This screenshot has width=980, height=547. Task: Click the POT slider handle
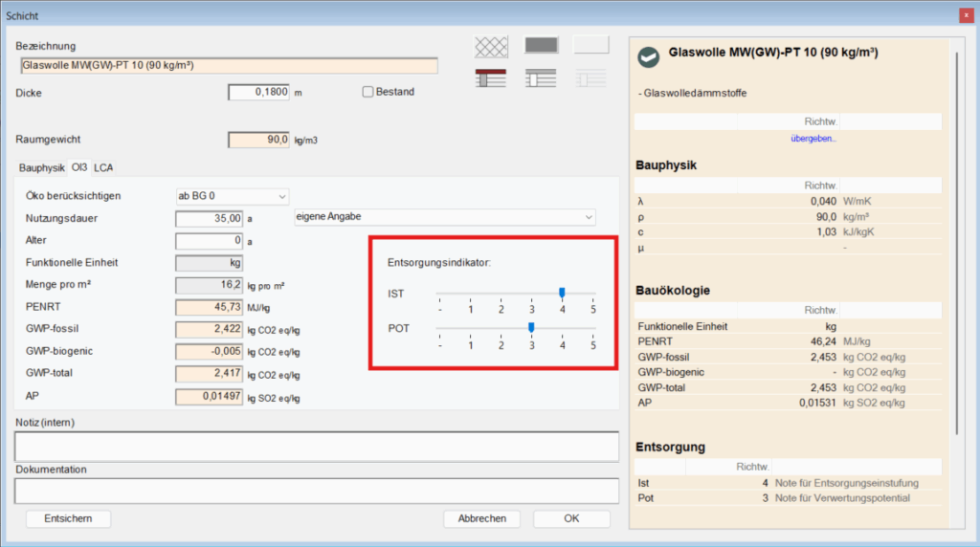531,327
